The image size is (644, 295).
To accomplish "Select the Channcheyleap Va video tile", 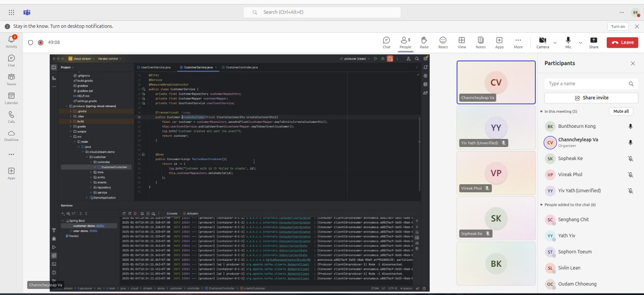I will pos(496,82).
